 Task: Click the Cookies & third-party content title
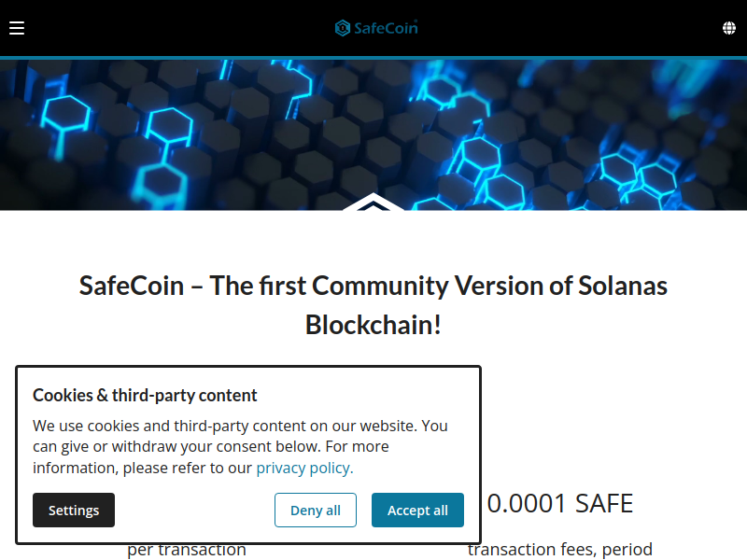145,395
